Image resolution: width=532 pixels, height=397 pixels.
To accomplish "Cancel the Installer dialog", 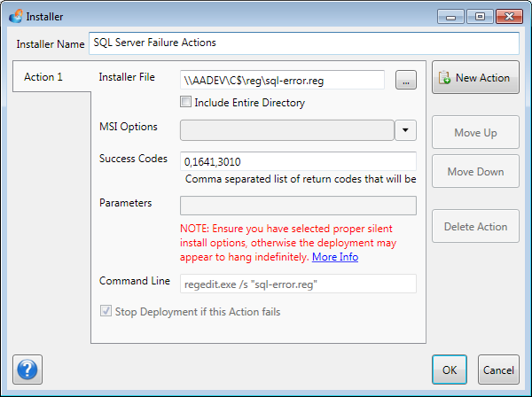I will [498, 370].
